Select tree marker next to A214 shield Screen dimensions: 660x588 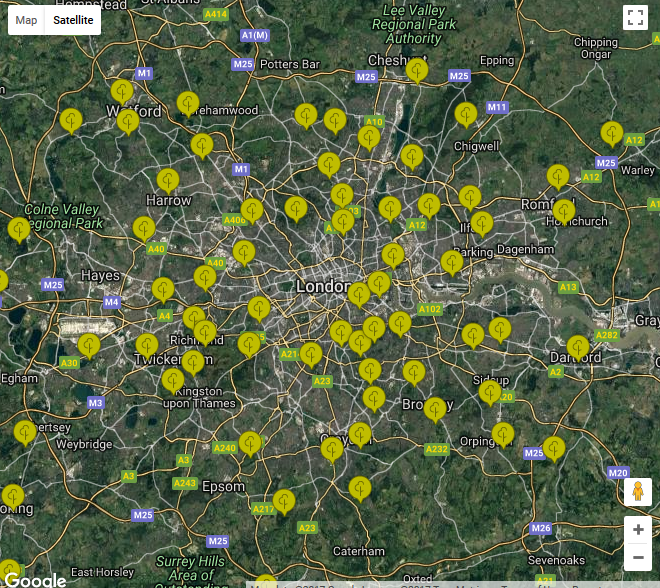coord(311,355)
